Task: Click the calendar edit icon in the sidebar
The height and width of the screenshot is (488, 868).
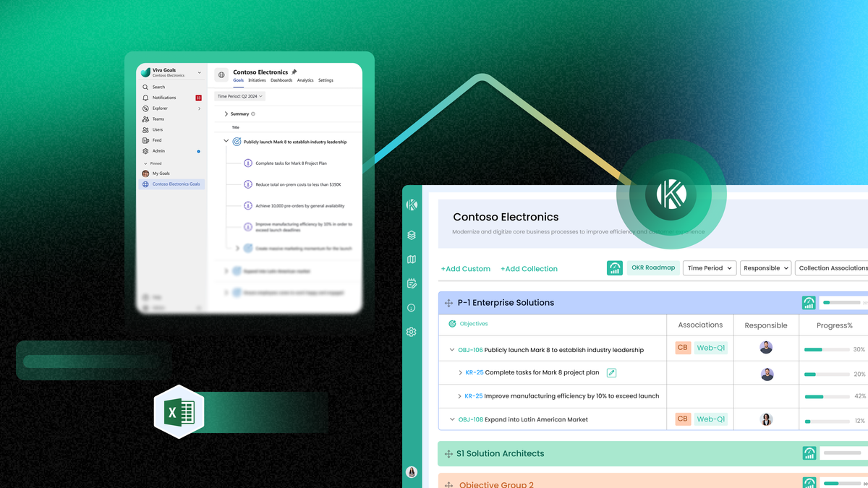Action: pos(412,283)
